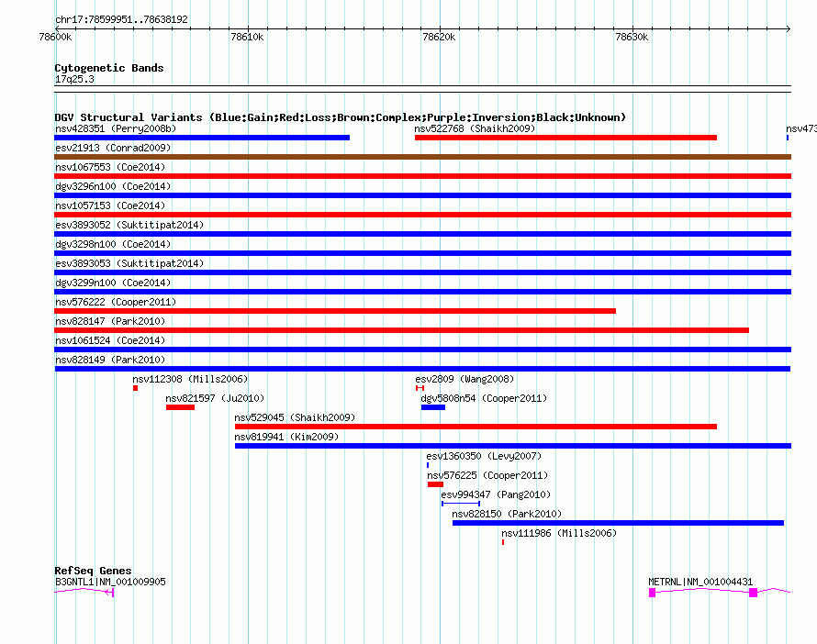This screenshot has height=644, width=817.
Task: Select the thin blue esv994347 span
Action: 461,504
